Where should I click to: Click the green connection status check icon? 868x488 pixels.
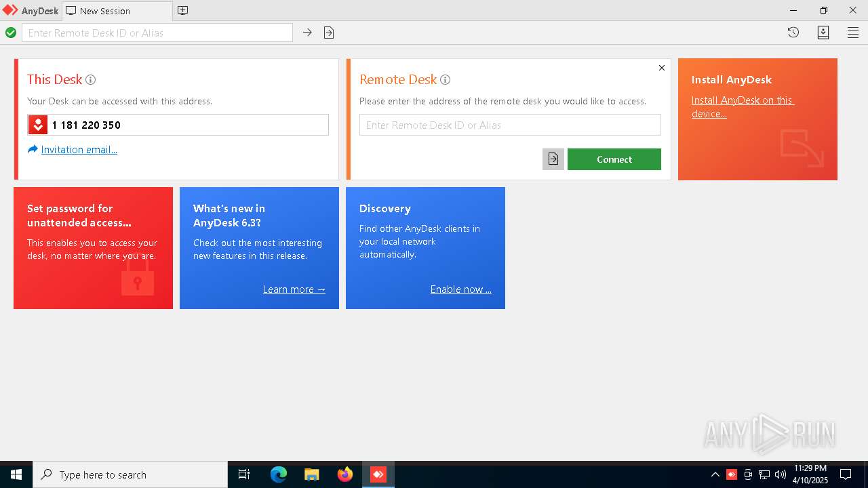[11, 33]
